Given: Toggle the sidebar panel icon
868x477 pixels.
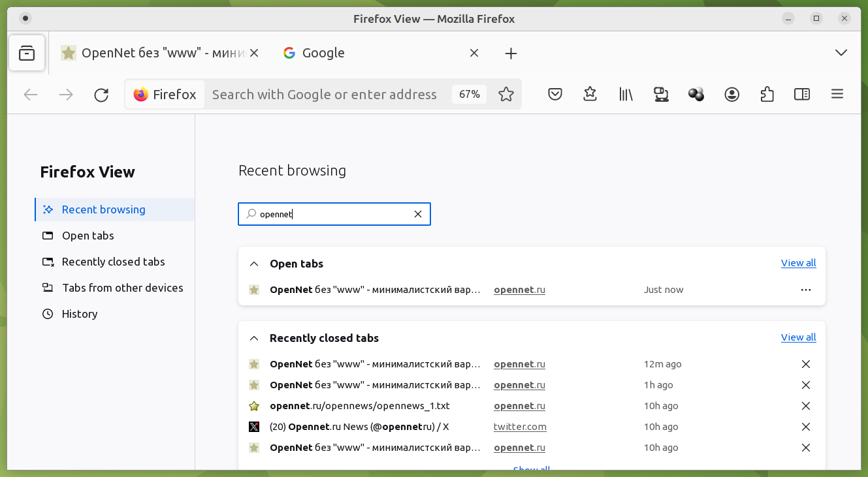Looking at the screenshot, I should (802, 95).
